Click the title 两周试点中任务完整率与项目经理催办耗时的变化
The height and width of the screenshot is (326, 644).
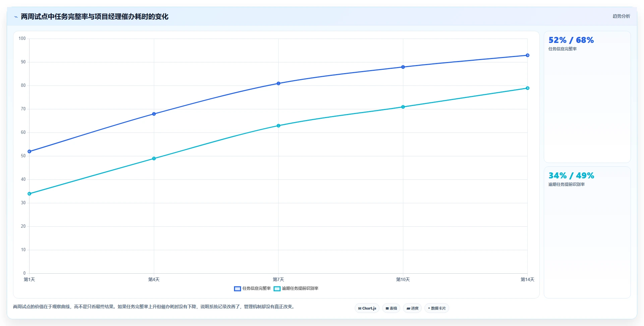click(95, 17)
